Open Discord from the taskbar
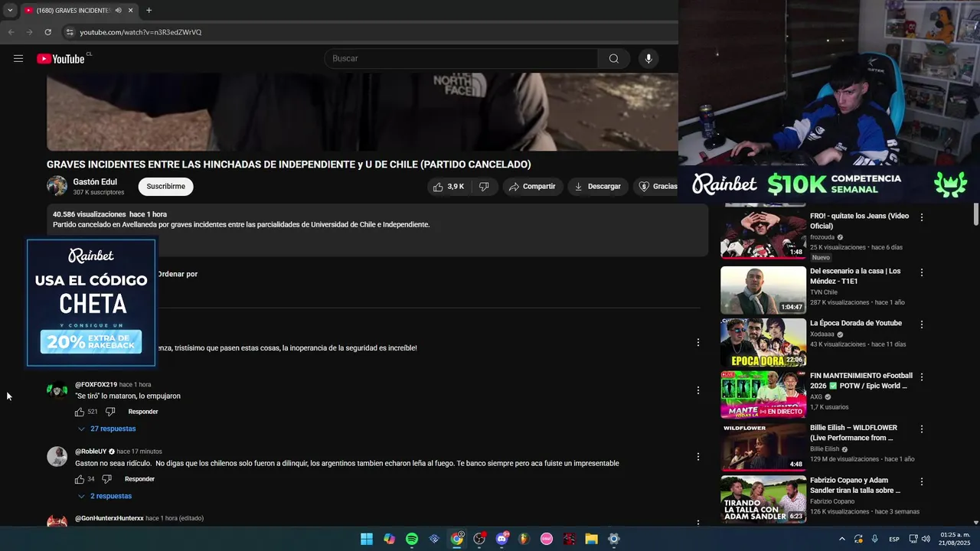 click(502, 539)
